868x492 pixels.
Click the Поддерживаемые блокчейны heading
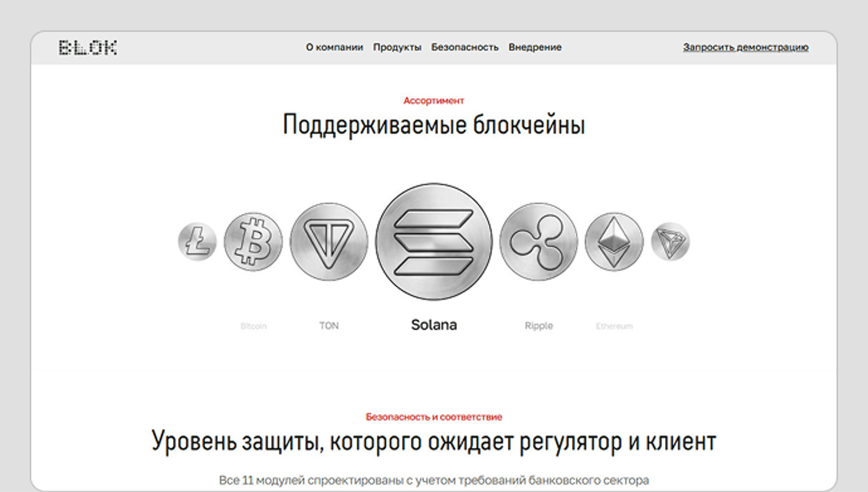click(434, 125)
